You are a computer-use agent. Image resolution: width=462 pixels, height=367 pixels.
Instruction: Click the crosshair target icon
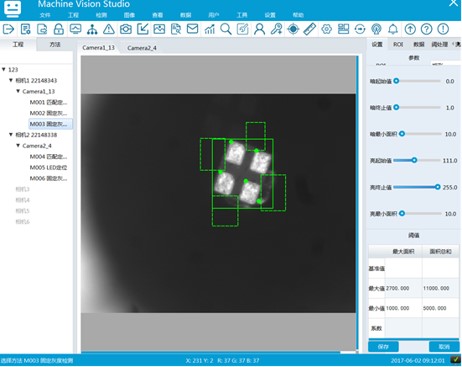click(293, 29)
